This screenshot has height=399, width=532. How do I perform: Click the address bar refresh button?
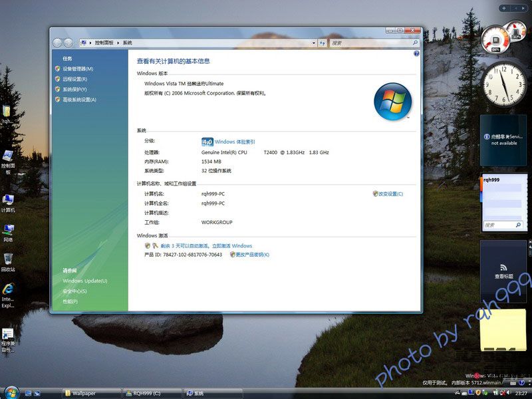coord(323,43)
